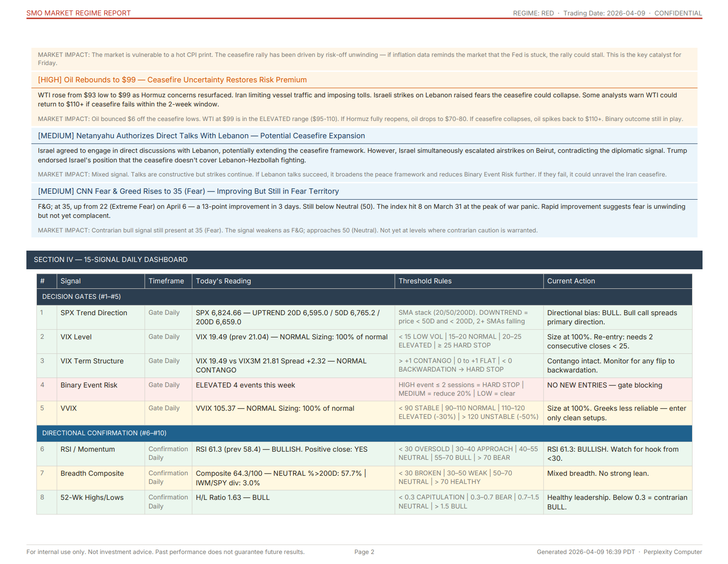Select "Confirmation Daily" in the Breadth Composite row
The height and width of the screenshot is (564, 728).
[168, 478]
